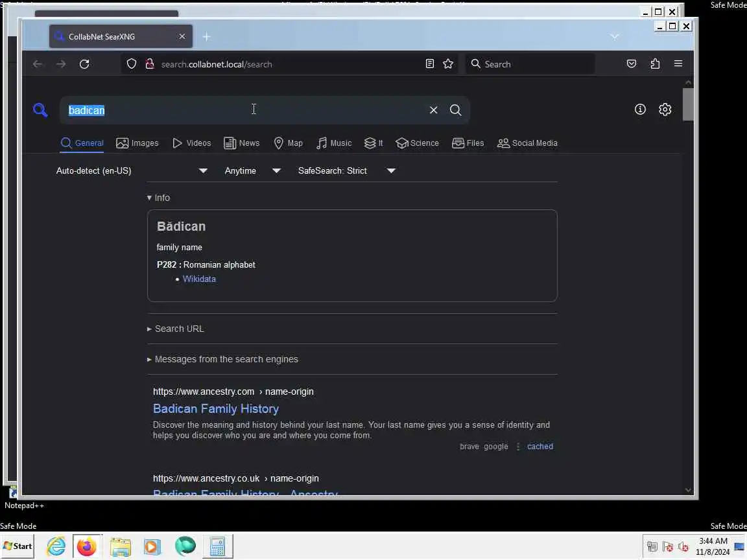747x560 pixels.
Task: Open a new browser tab with plus
Action: point(206,37)
